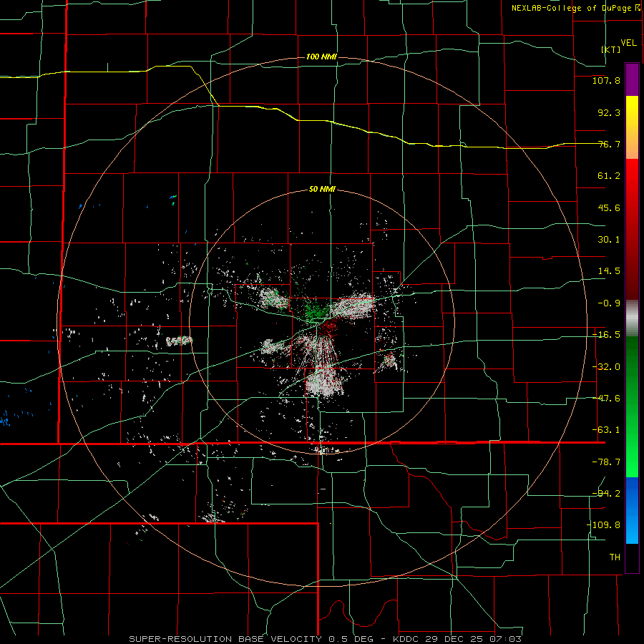
Task: Pick the black TH segment of the color bar
Action: pos(632,558)
